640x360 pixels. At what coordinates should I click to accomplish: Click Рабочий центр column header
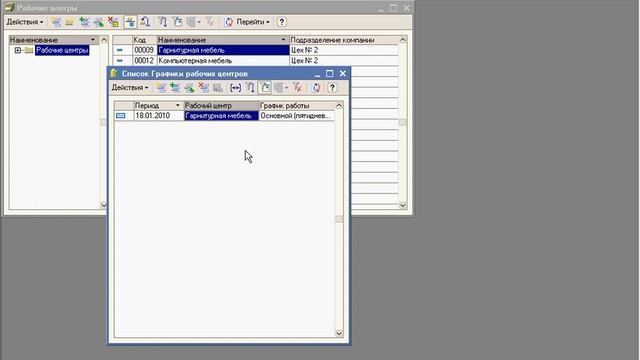click(x=221, y=106)
